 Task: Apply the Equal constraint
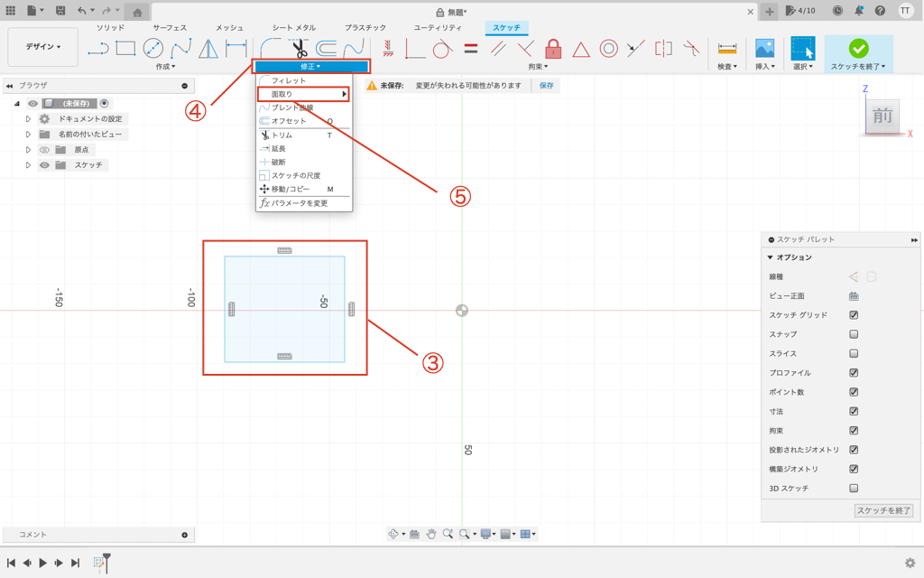(470, 49)
